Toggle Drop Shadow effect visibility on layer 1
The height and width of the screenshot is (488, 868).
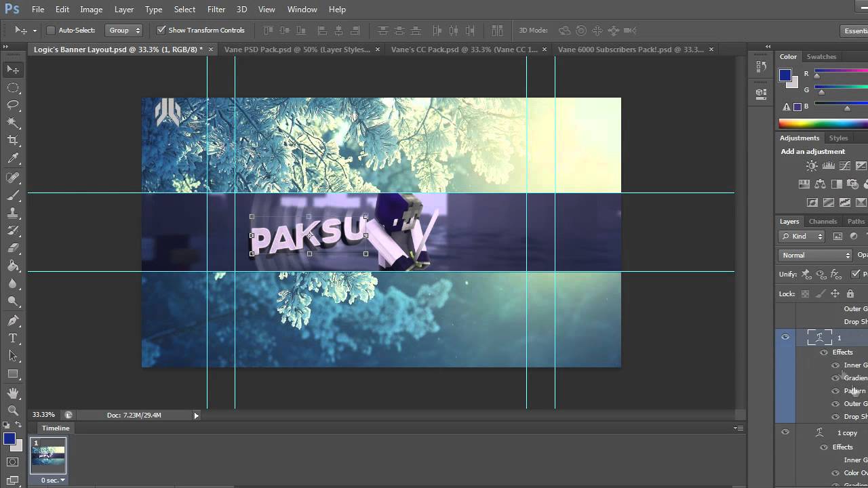click(x=835, y=417)
